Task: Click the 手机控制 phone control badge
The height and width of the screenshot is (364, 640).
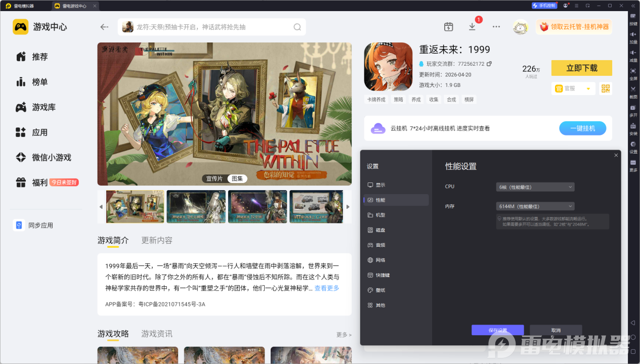Action: pyautogui.click(x=544, y=6)
